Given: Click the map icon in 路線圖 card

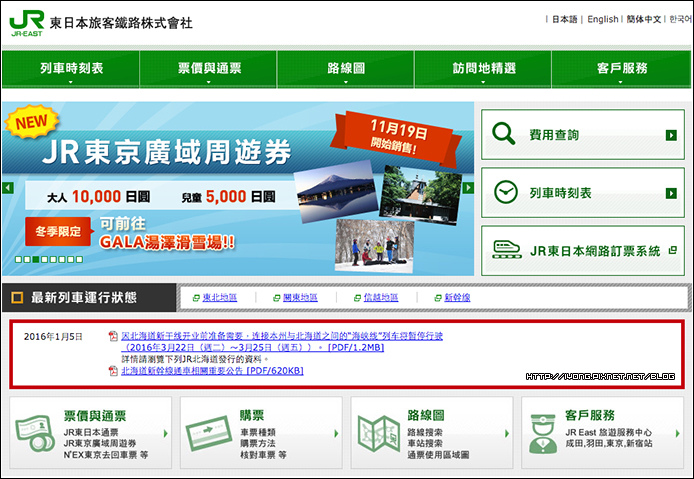Looking at the screenshot, I should (x=378, y=434).
